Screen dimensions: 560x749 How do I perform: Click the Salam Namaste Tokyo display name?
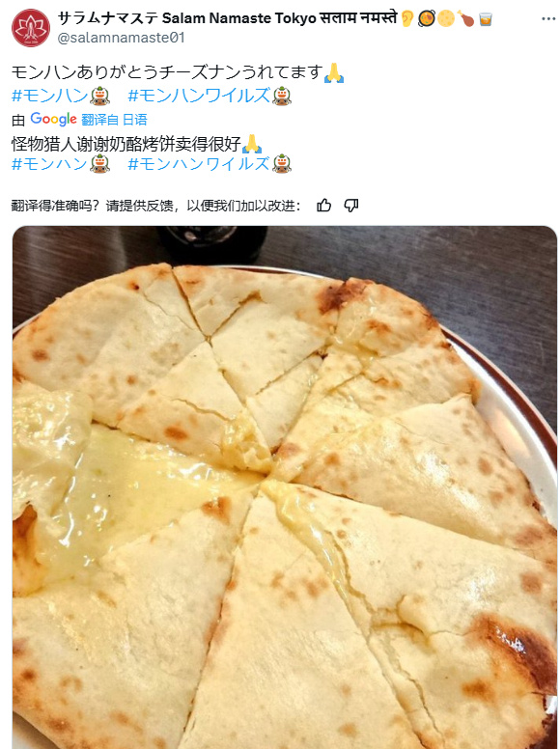[x=228, y=18]
